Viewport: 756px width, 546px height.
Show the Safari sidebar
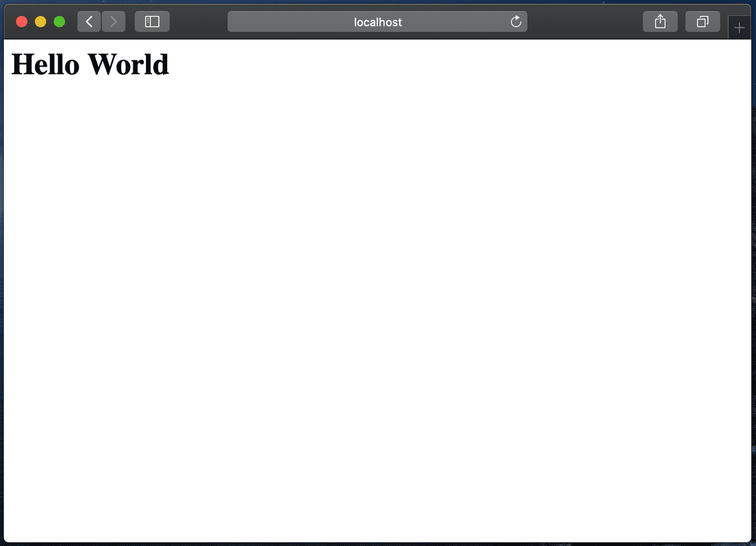(152, 22)
